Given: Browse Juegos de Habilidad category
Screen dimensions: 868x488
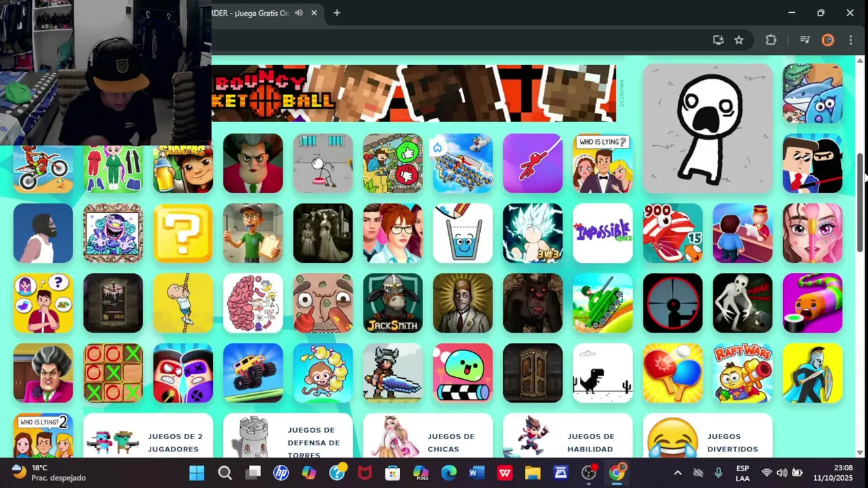Looking at the screenshot, I should pos(568,436).
